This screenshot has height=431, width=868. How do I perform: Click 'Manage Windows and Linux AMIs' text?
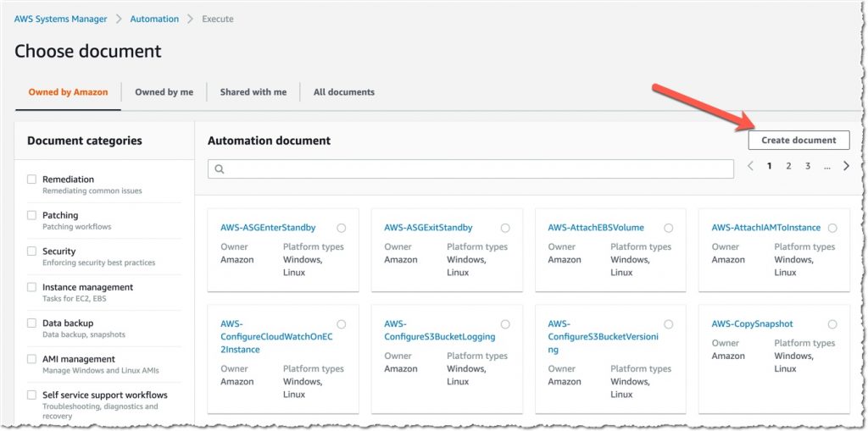[x=101, y=371]
